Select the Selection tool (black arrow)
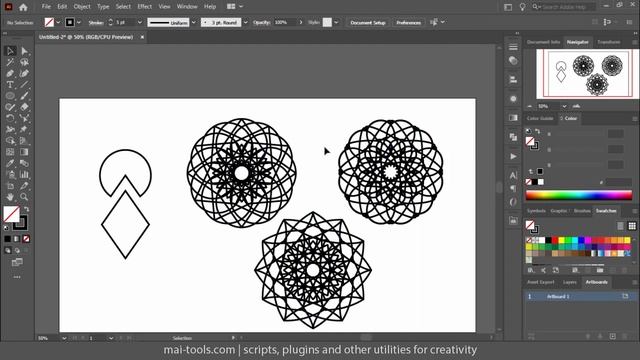The height and width of the screenshot is (360, 640). coord(10,51)
